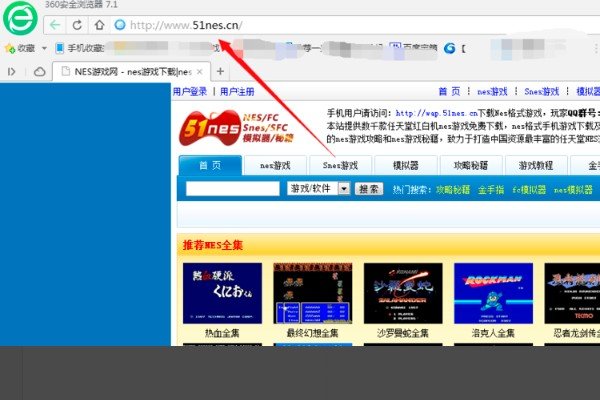Click the 沙罗曼蛇全集 caption text
The height and width of the screenshot is (400, 600).
click(x=403, y=333)
